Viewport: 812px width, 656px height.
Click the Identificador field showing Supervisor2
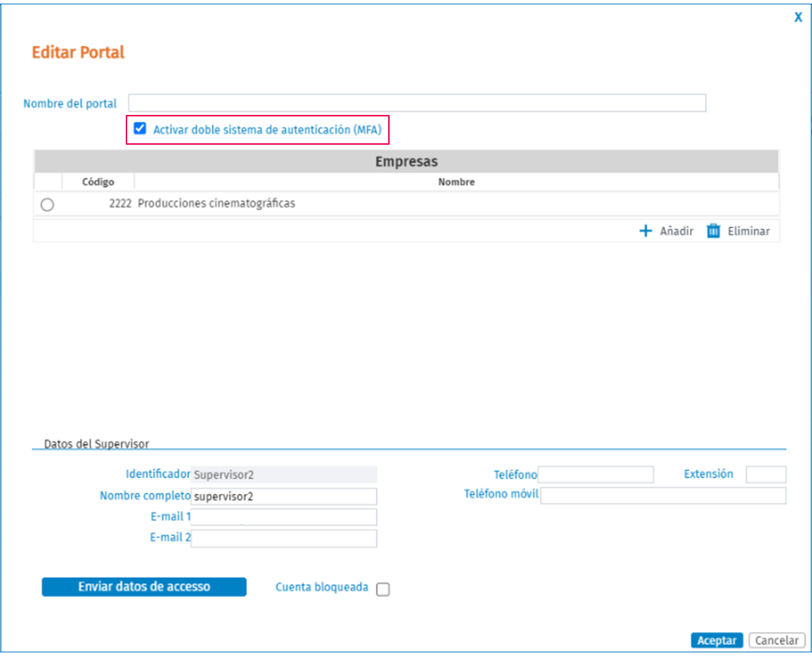pyautogui.click(x=284, y=475)
